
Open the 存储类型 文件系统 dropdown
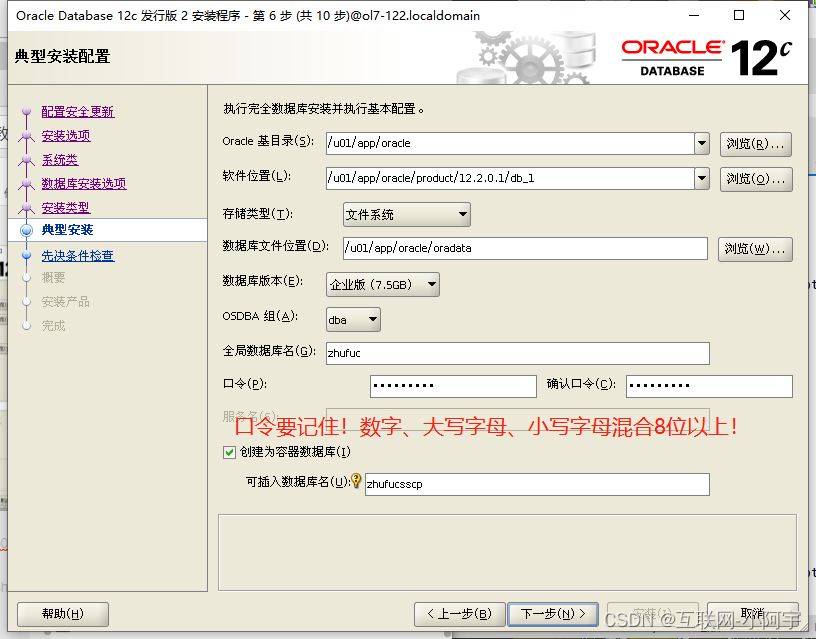point(406,214)
